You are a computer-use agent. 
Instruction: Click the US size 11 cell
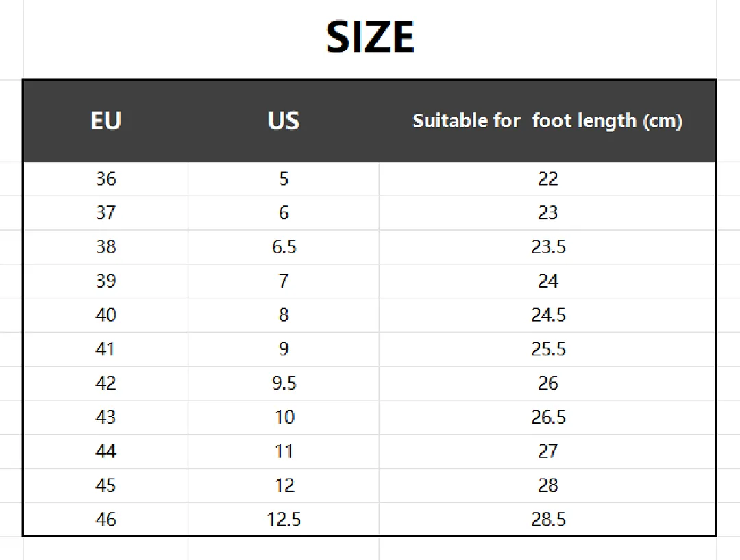(x=284, y=451)
